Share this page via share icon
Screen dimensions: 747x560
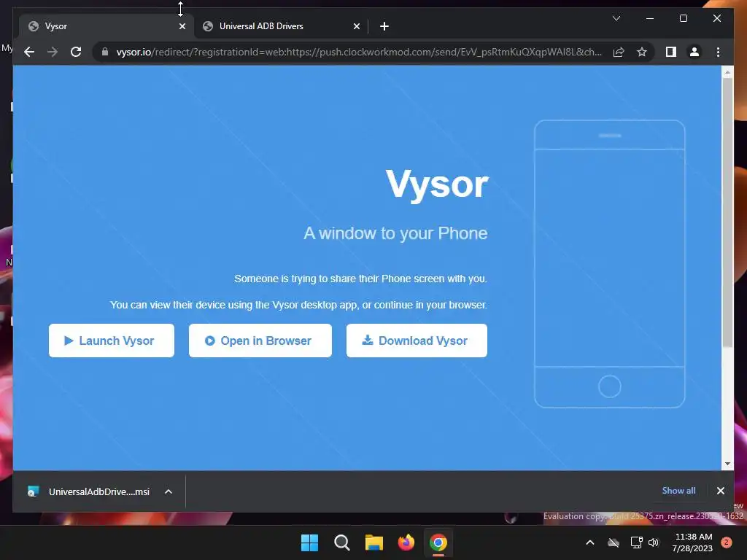[x=619, y=52]
